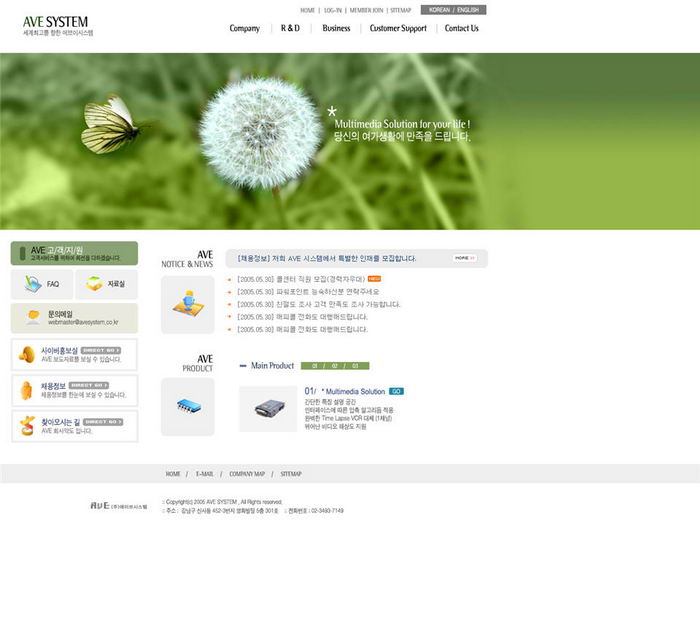Viewport: 700px width, 634px height.
Task: Open the Customer Support menu
Action: (x=398, y=29)
